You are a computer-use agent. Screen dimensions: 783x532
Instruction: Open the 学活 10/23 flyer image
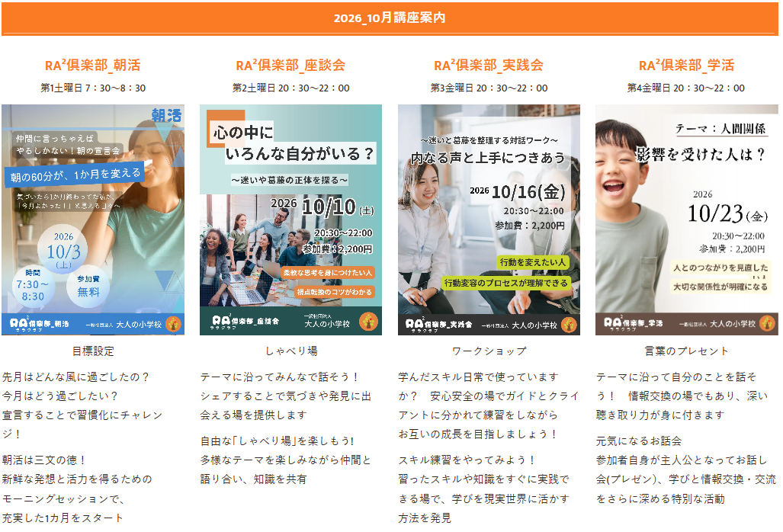(x=687, y=220)
